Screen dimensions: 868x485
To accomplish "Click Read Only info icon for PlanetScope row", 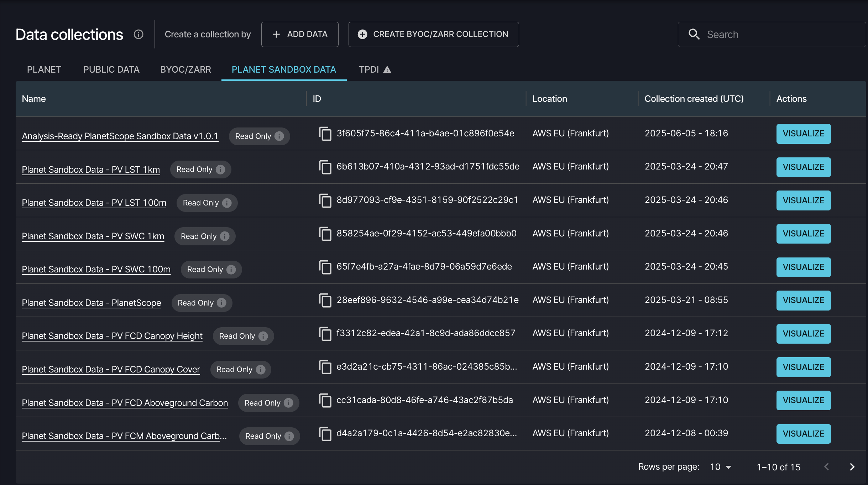I will (x=221, y=303).
